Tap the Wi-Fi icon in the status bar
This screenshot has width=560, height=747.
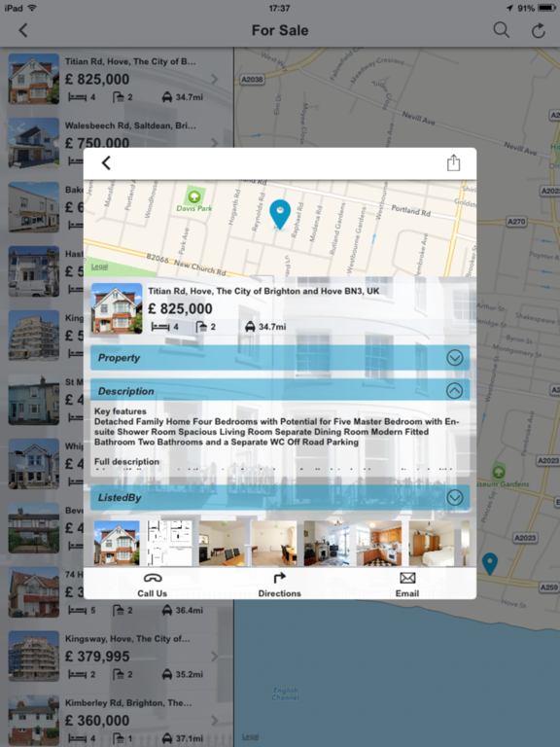point(32,8)
